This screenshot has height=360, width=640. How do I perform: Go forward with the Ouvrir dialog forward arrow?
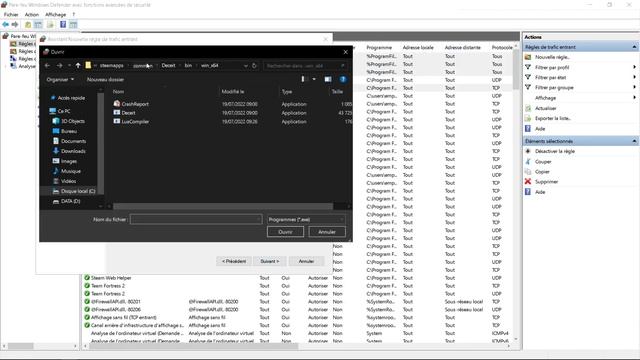point(60,65)
